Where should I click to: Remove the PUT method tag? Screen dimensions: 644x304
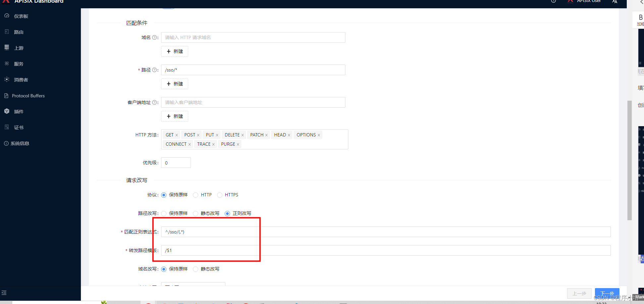(217, 135)
